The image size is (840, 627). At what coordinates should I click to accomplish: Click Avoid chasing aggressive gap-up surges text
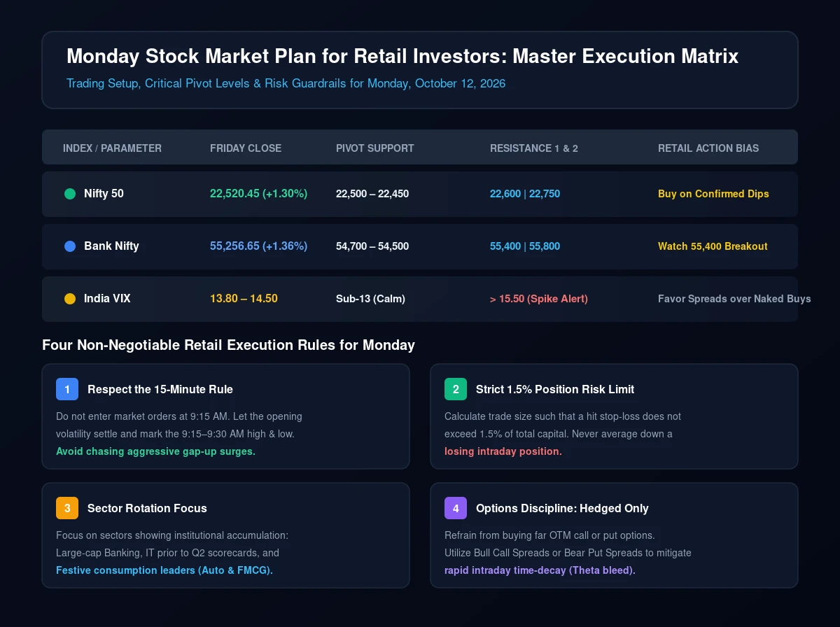tap(155, 451)
